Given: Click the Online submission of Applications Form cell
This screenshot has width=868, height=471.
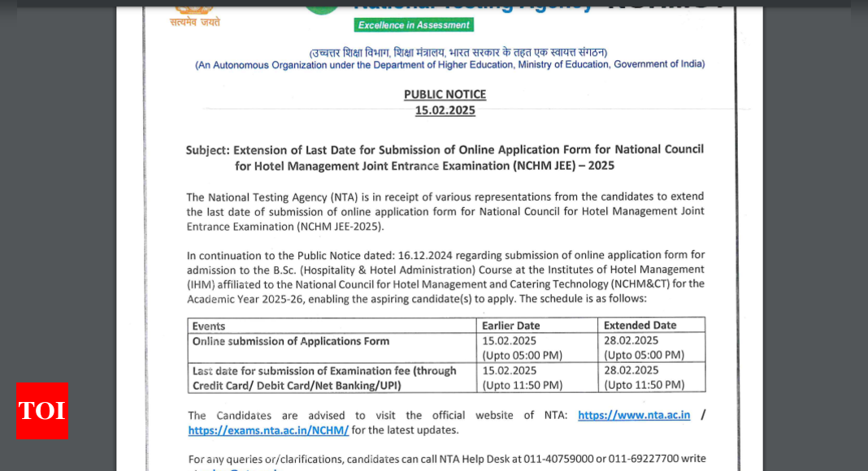Looking at the screenshot, I should [x=291, y=341].
